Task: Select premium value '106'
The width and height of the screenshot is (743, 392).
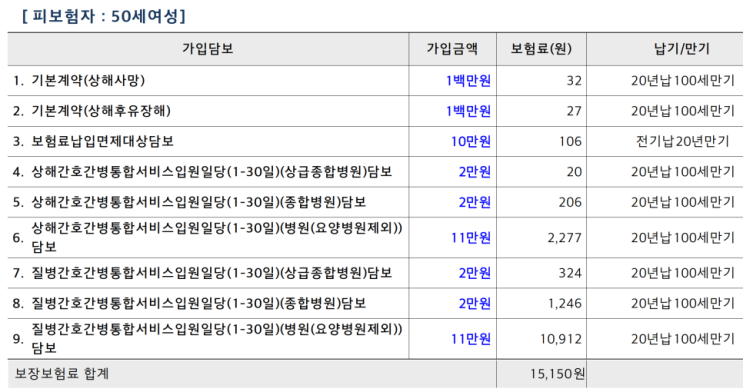Action: [x=570, y=141]
